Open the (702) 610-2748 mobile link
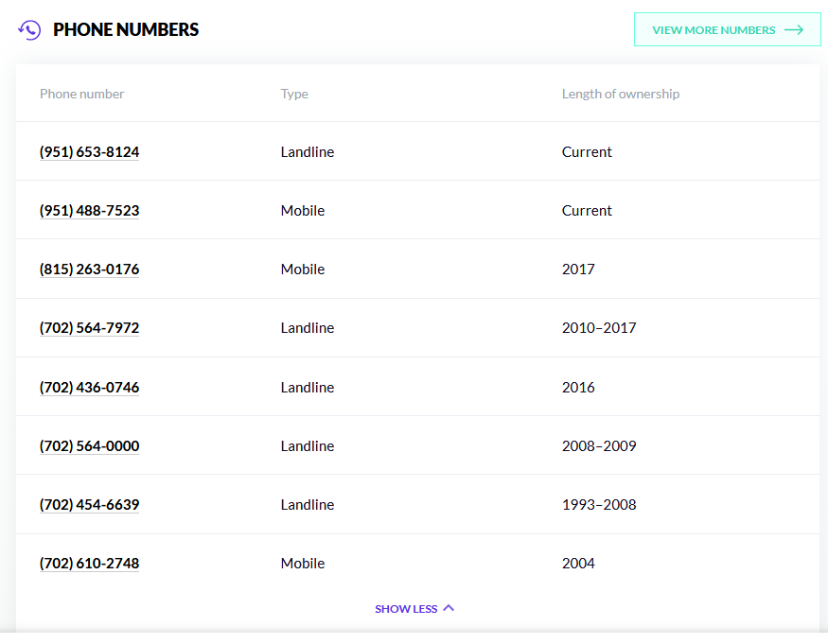The image size is (828, 644). pos(89,563)
